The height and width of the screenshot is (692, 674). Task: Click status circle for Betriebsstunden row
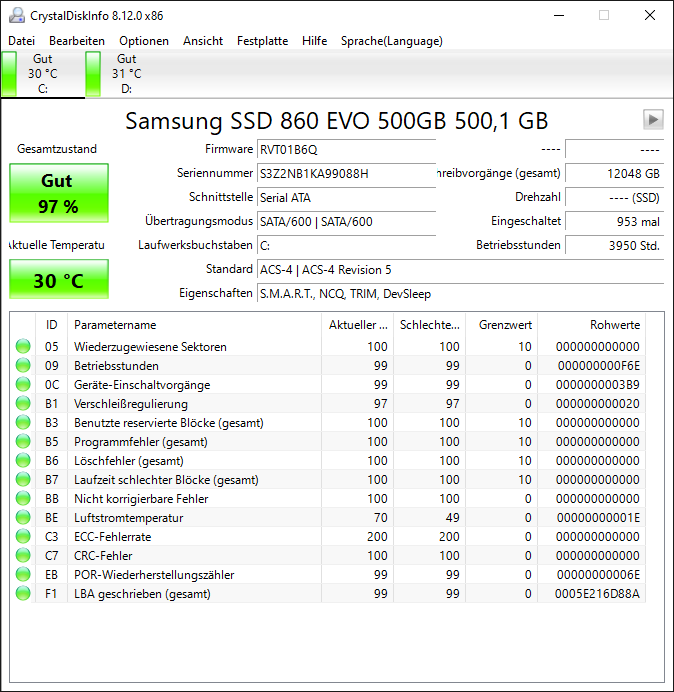[x=23, y=365]
